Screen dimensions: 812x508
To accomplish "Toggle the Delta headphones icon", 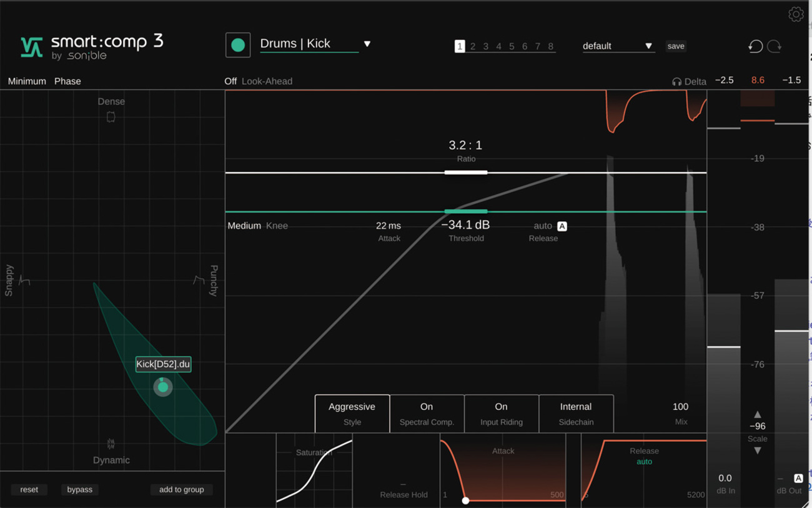I will click(676, 82).
